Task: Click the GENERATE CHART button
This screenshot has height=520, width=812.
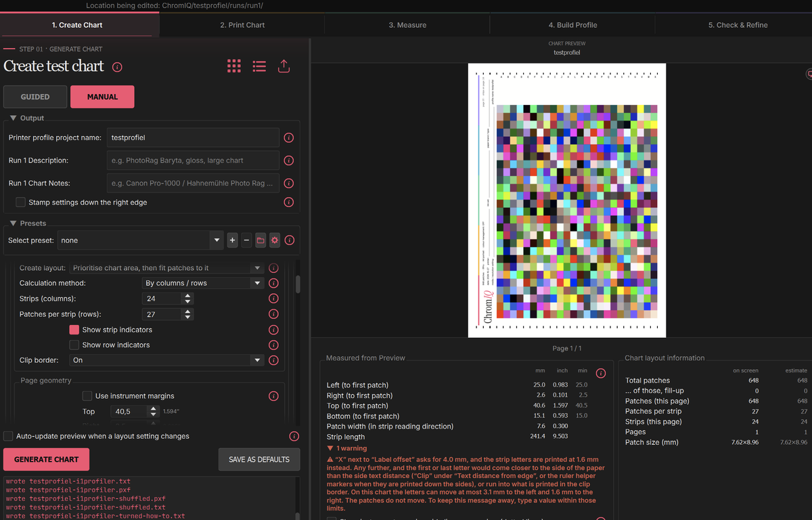Action: [47, 459]
